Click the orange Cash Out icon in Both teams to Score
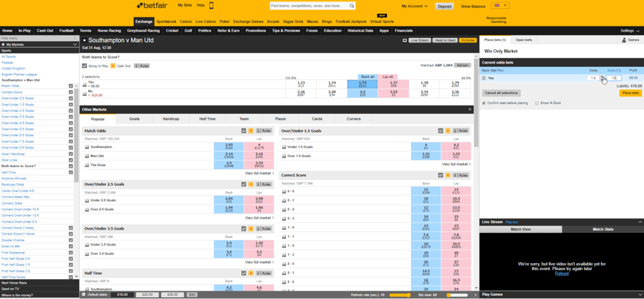 coord(113,66)
